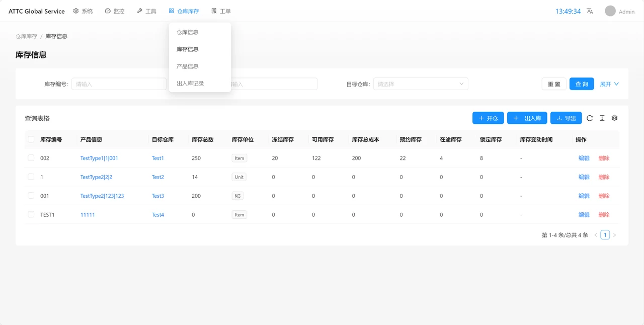Open product link 11111
This screenshot has height=325, width=644.
point(88,215)
